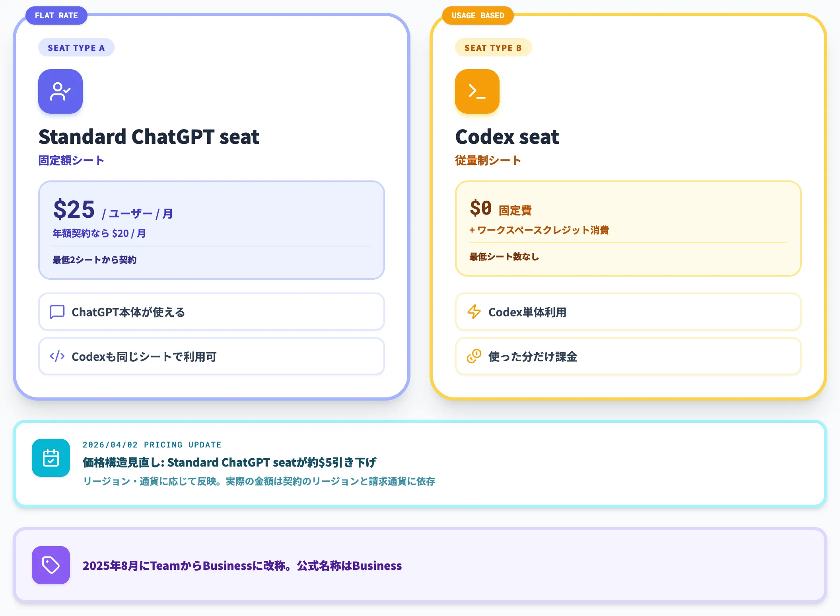Screen dimensions: 840x616
Task: Select the Codex単体利用 feature row
Action: click(628, 312)
